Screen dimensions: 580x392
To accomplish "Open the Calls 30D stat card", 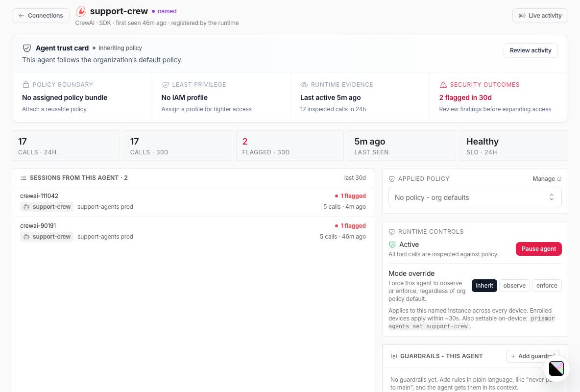I will point(178,146).
